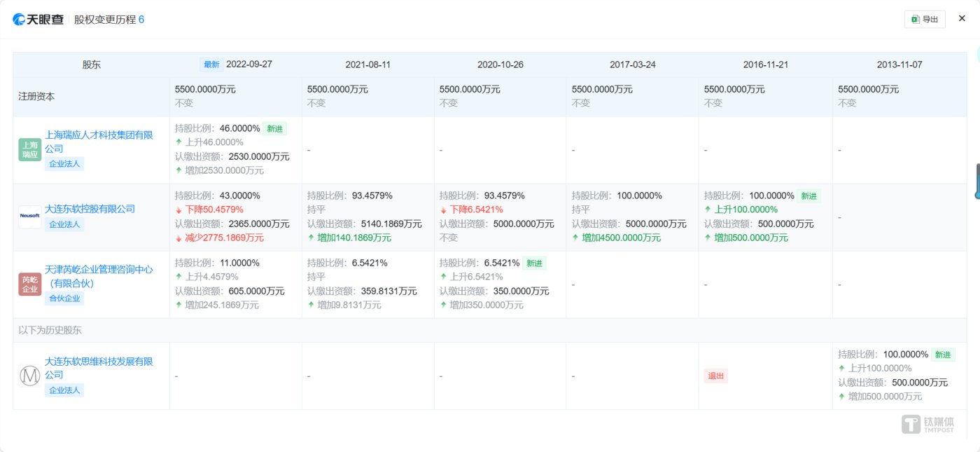Select the 2022-09-27 column header

click(x=249, y=64)
